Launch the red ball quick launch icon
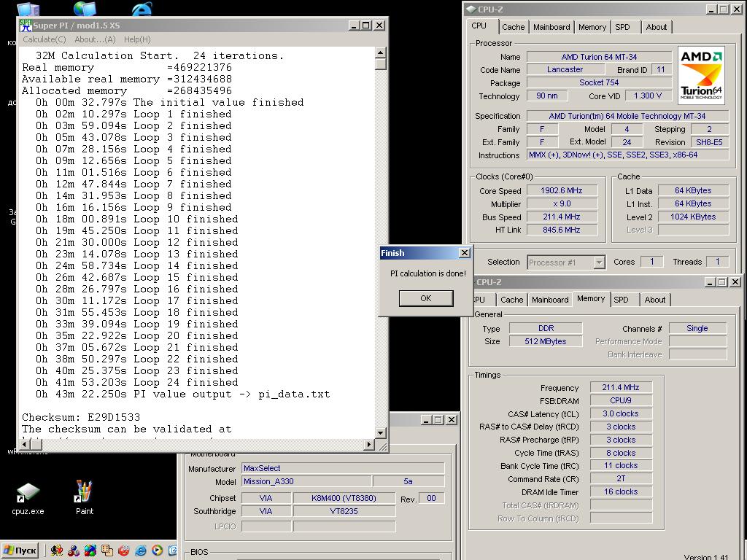The image size is (747, 560). pyautogui.click(x=123, y=551)
